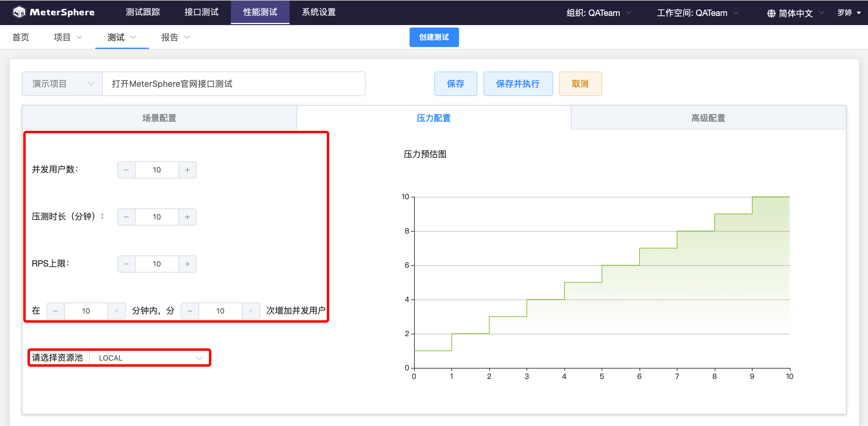Switch to the 场景配置 tab

click(159, 118)
